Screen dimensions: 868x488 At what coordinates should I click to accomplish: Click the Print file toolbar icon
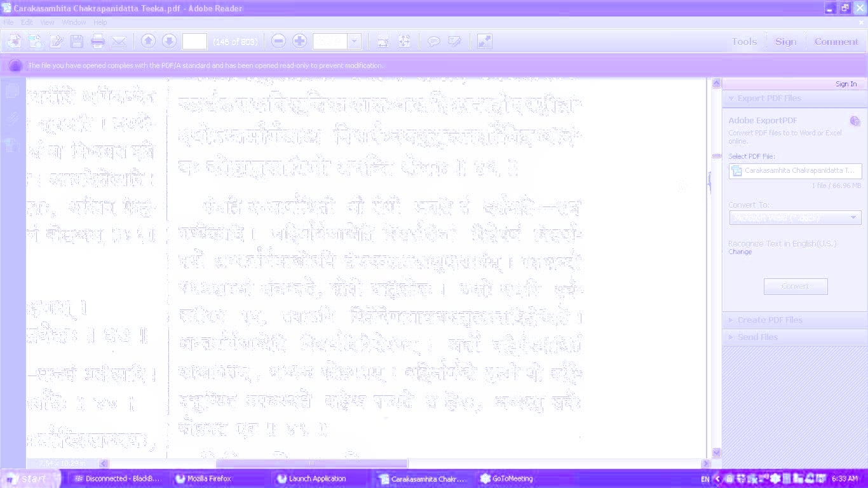tap(97, 42)
